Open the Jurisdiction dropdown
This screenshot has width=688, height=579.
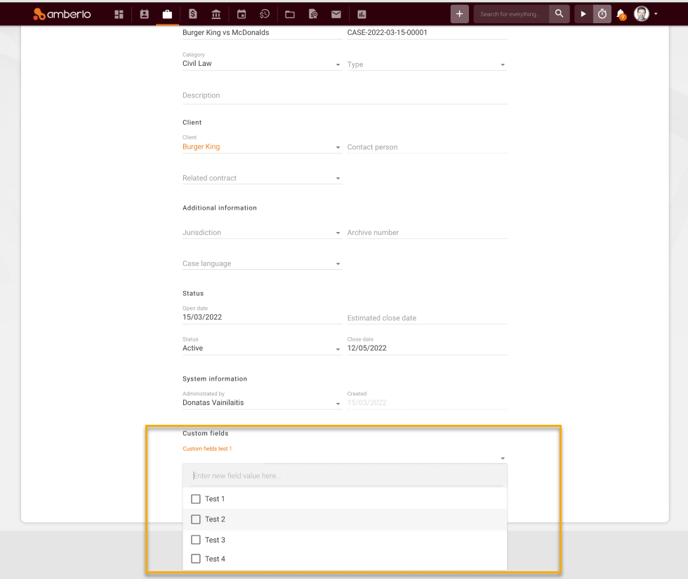262,232
